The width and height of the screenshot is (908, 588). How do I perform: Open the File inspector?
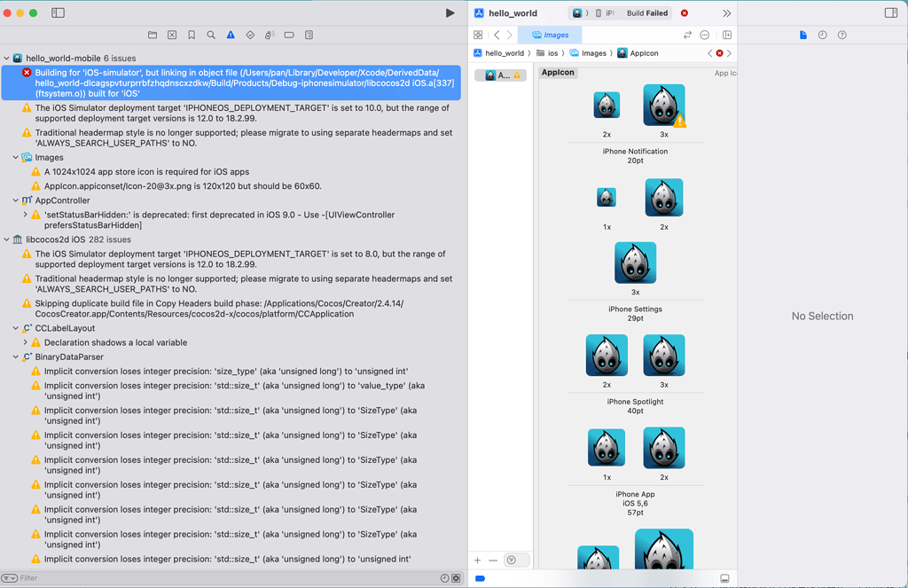[x=802, y=35]
